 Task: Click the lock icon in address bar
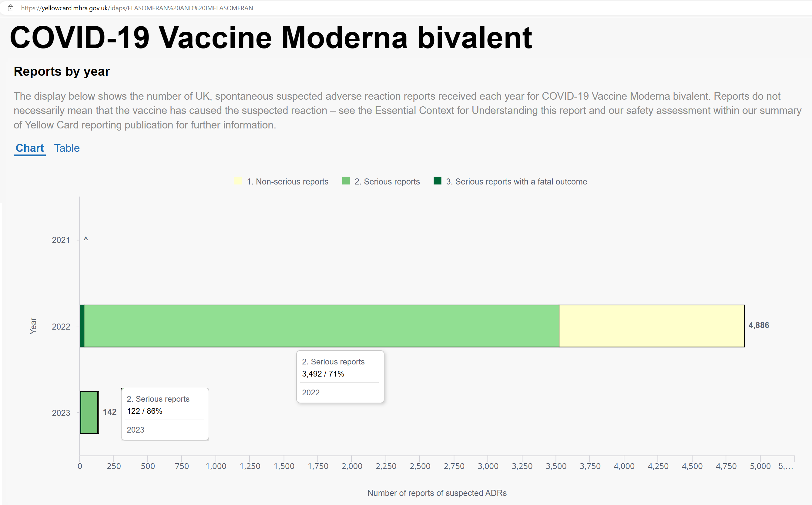pos(11,8)
